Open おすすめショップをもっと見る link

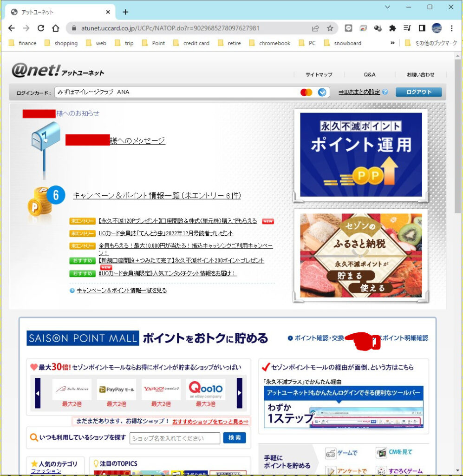210,421
